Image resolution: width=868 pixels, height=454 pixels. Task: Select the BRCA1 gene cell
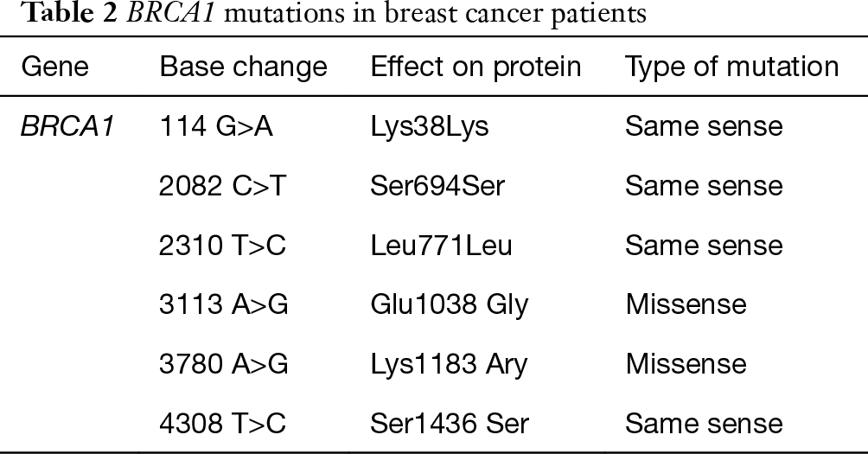coord(67,126)
